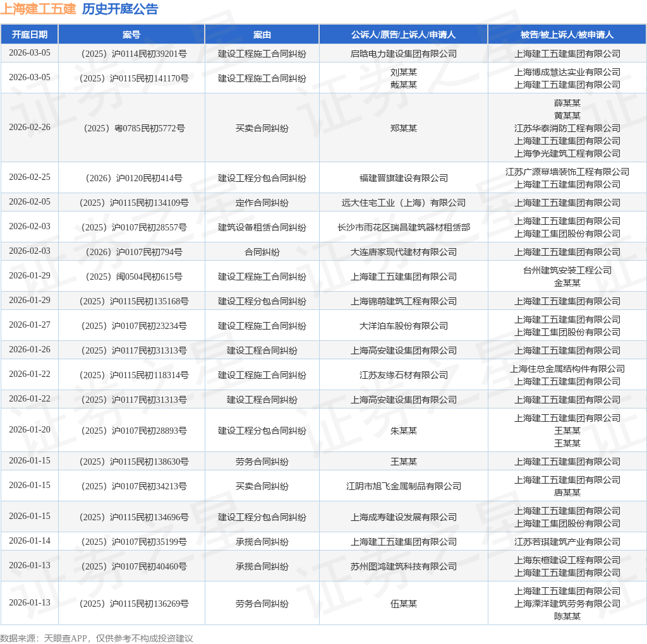Click case number (2025)沪0107民初28557号

pyautogui.click(x=134, y=227)
